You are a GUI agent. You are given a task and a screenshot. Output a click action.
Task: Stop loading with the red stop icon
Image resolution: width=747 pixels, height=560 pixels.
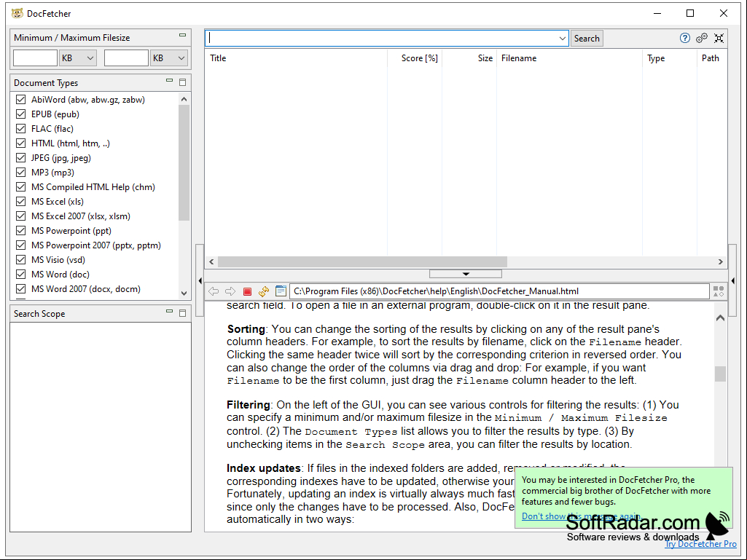click(247, 291)
